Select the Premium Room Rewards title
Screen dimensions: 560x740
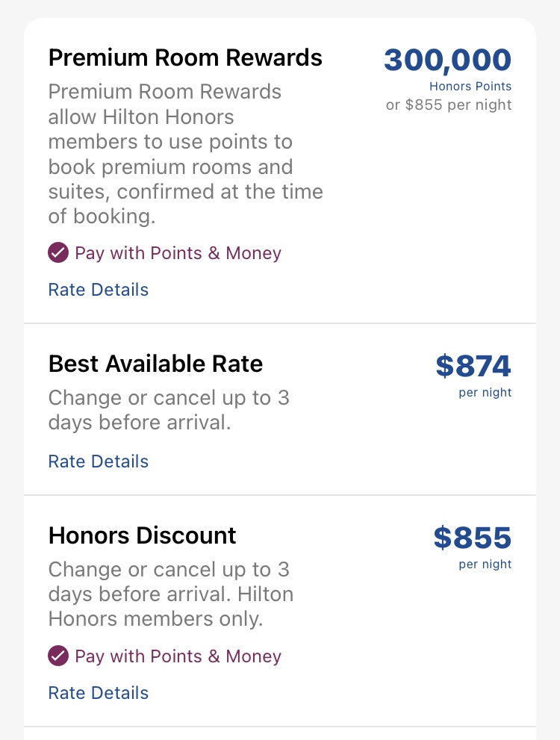pos(185,57)
